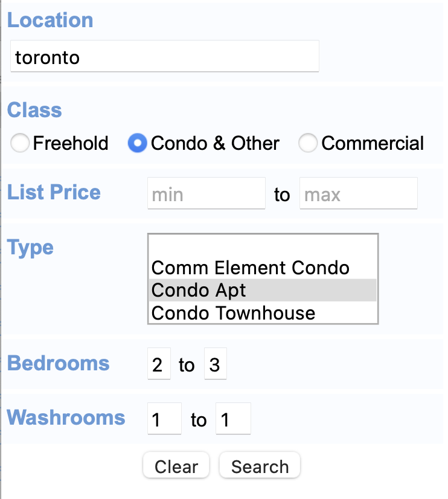Viewport: 448px width, 499px height.
Task: Click the List Price label
Action: (54, 193)
